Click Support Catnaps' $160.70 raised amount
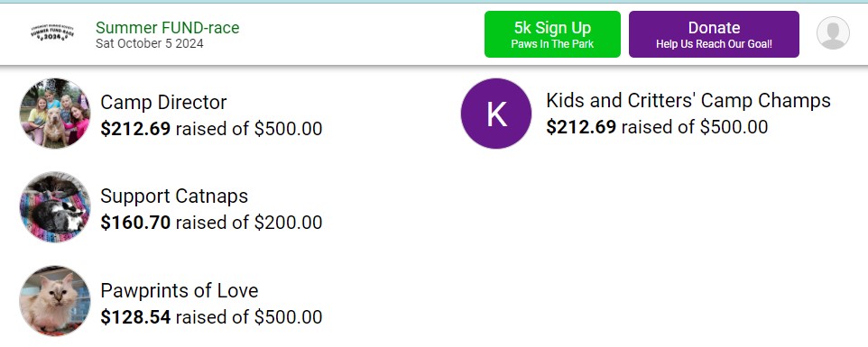The image size is (868, 347). click(x=135, y=223)
